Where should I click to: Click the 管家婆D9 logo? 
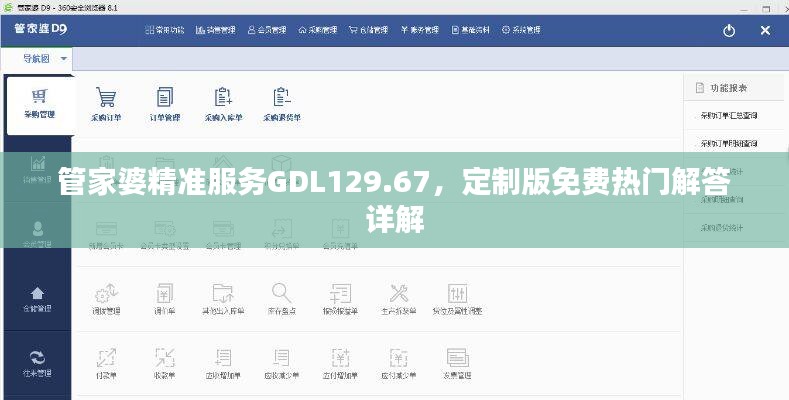coord(40,29)
